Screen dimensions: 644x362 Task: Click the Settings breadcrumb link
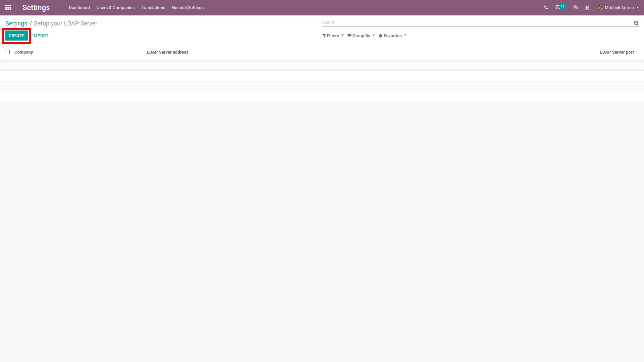16,23
